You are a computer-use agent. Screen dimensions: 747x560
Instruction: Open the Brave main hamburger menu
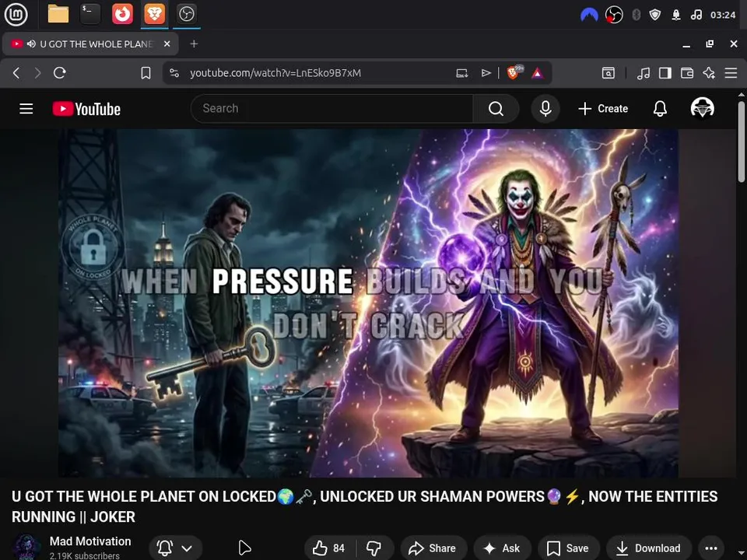click(x=731, y=73)
